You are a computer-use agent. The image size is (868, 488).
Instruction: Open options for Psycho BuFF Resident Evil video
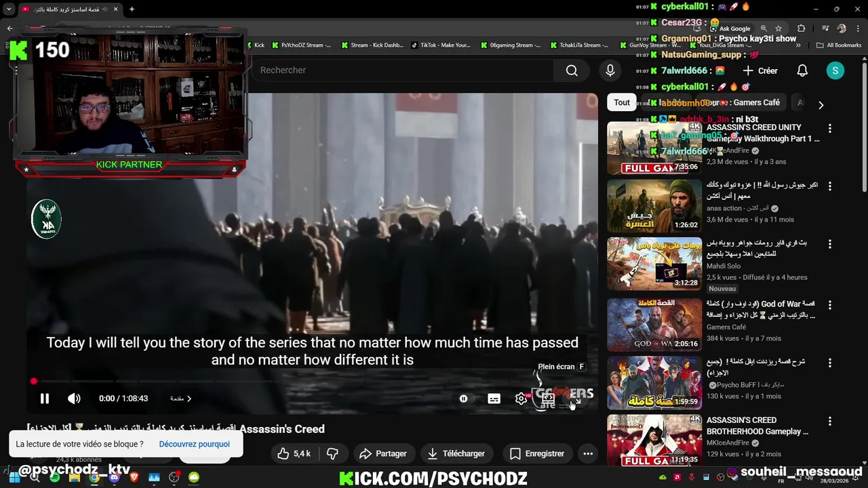tap(830, 363)
